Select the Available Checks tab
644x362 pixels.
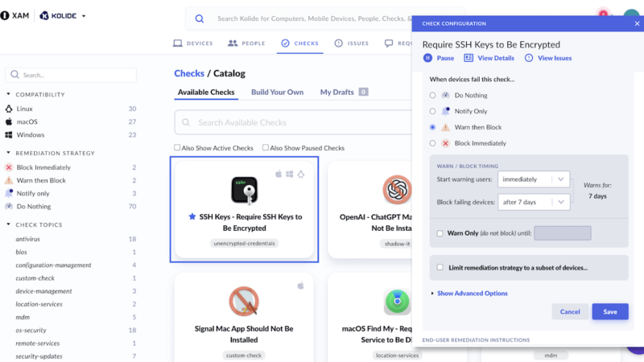click(206, 92)
